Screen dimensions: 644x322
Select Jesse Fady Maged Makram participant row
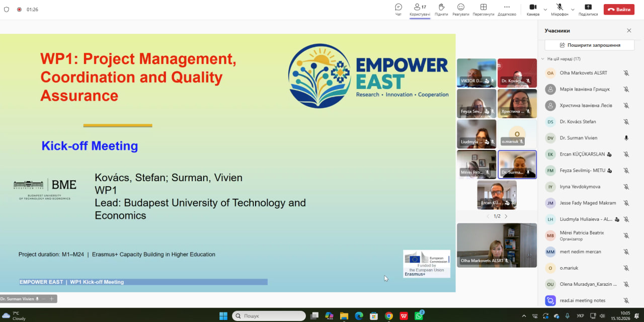point(587,203)
